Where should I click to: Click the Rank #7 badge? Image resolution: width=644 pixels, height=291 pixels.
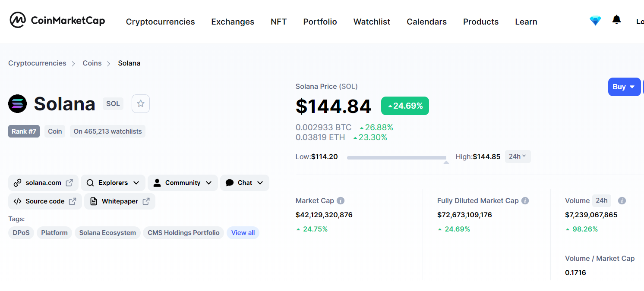coord(24,131)
